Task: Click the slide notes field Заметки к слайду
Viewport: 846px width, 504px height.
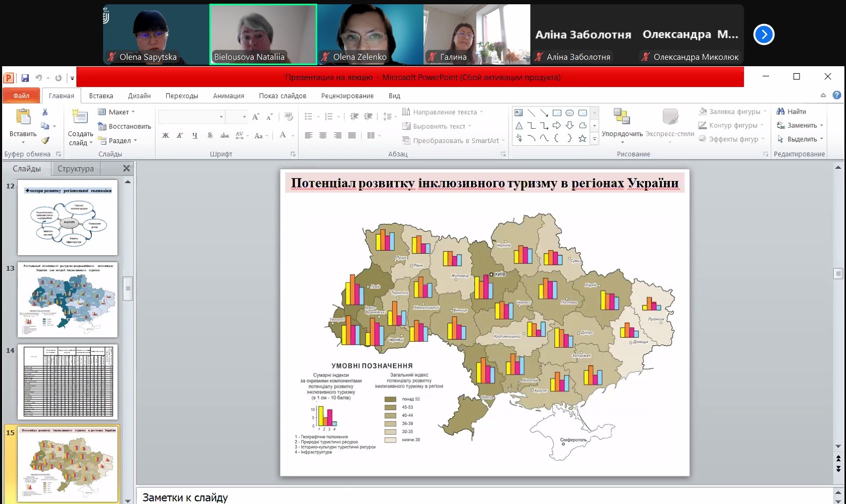Action: coord(484,497)
